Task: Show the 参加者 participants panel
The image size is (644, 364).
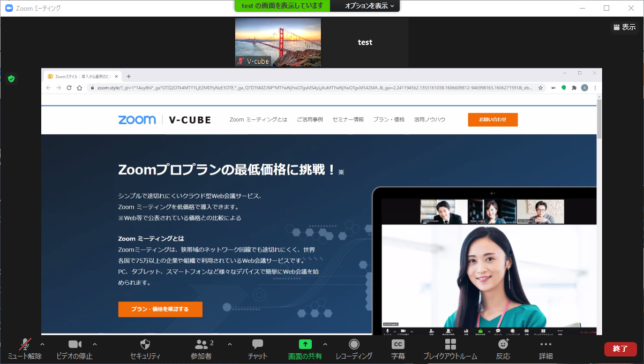Action: tap(201, 349)
